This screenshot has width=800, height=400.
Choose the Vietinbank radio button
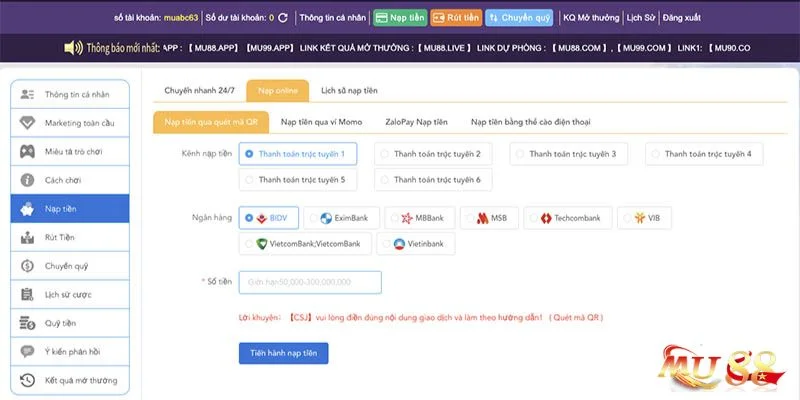point(386,244)
